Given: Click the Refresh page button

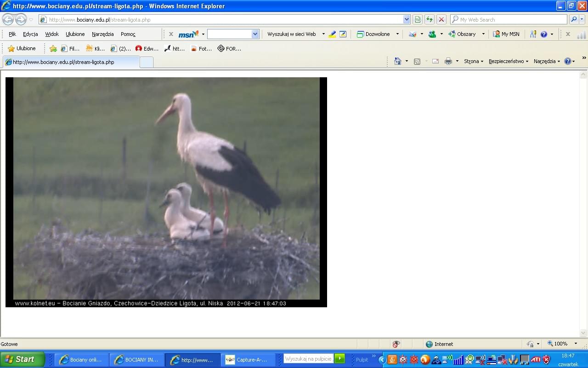Looking at the screenshot, I should (x=429, y=19).
